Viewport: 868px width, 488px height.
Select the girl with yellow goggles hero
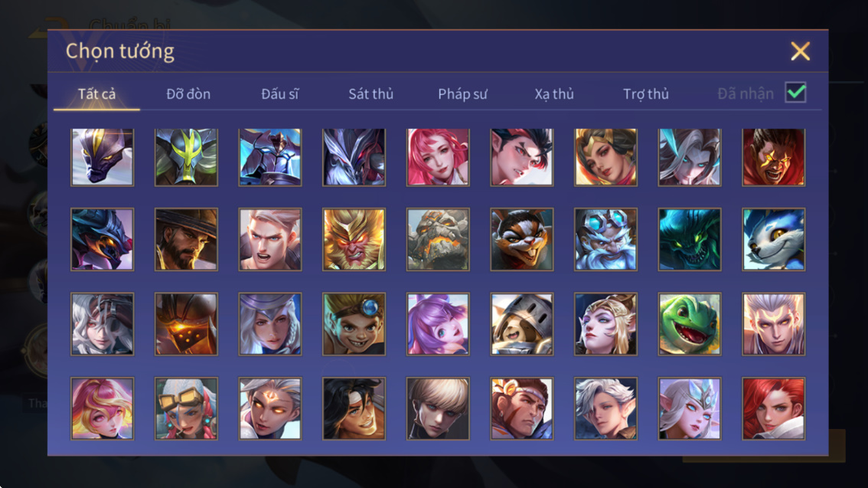point(186,409)
